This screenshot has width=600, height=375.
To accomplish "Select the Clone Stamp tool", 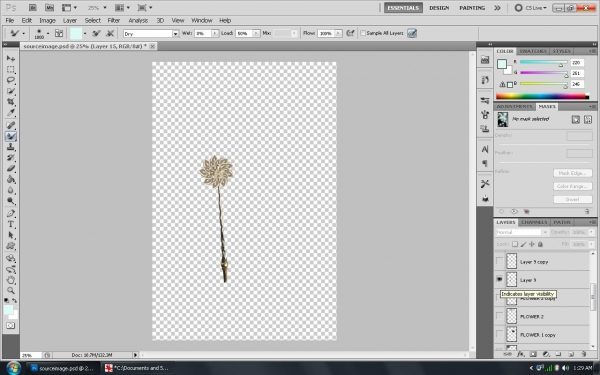I will pos(11,147).
